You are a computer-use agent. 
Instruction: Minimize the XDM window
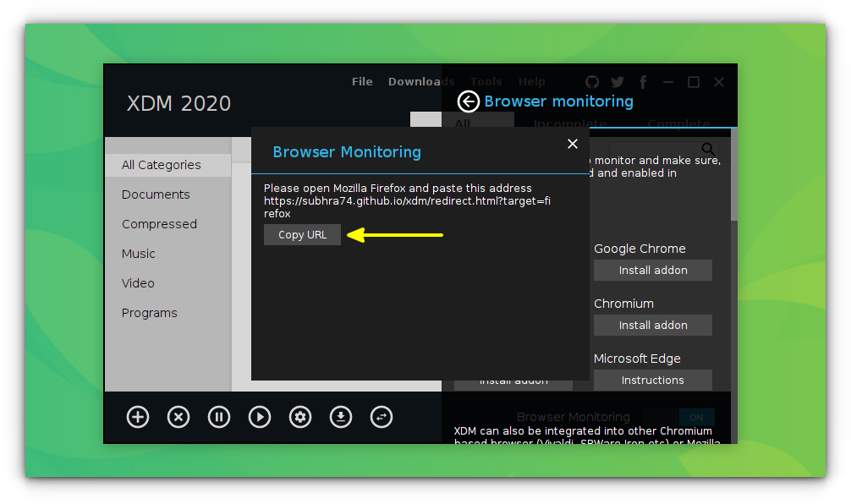[x=668, y=82]
